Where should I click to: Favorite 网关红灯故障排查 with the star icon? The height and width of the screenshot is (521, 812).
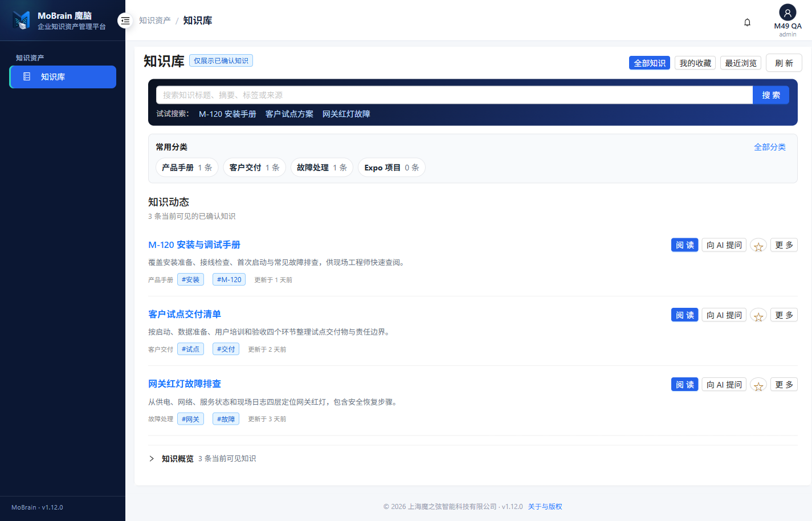(758, 385)
